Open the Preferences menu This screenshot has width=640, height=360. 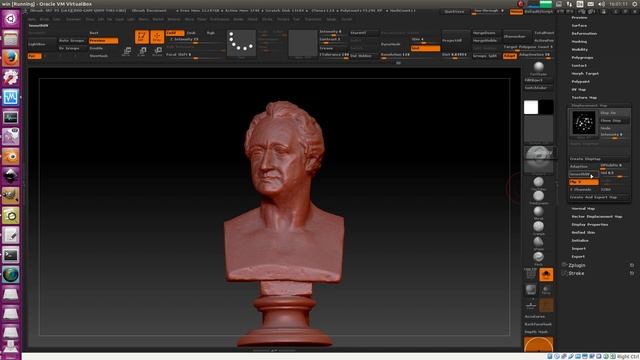(220, 19)
